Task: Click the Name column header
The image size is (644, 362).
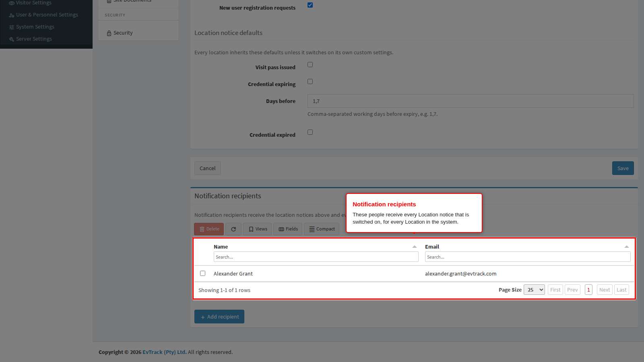Action: pyautogui.click(x=221, y=247)
